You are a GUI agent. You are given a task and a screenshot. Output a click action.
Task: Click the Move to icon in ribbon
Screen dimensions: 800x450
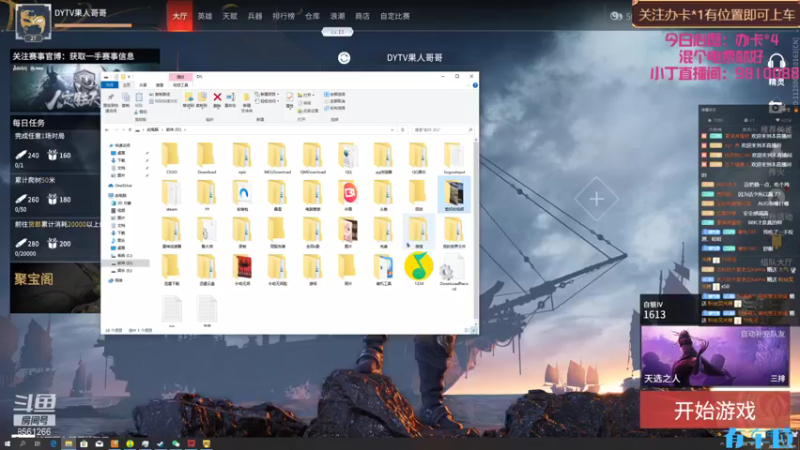189,97
